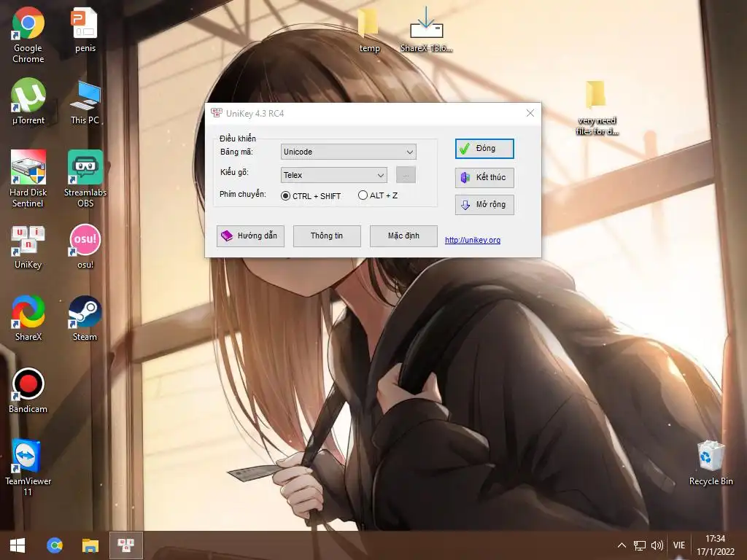Launch µTorrent from desktop
The width and height of the screenshot is (747, 560).
coord(28,101)
